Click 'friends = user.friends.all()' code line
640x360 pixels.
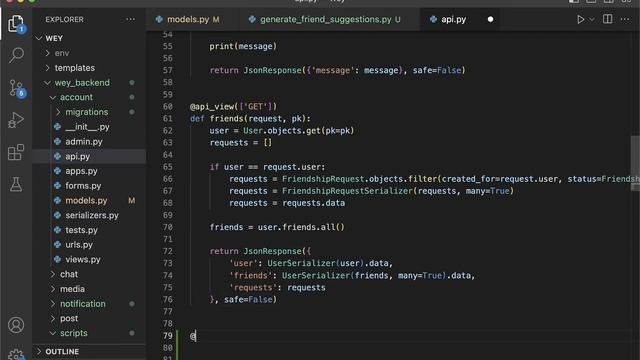tap(277, 227)
